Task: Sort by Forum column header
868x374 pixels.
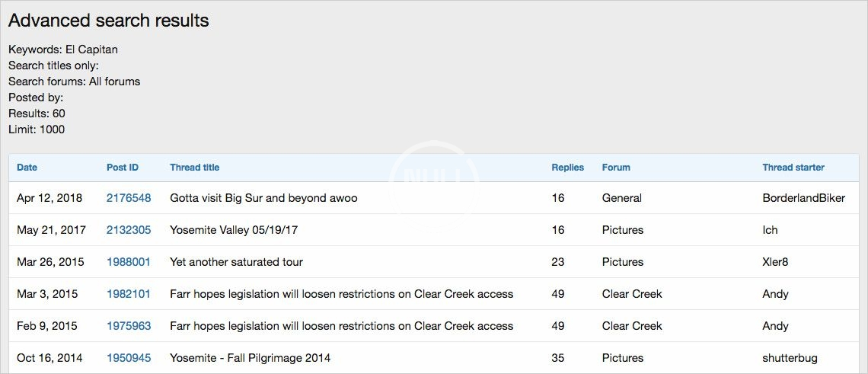Action: tap(616, 168)
